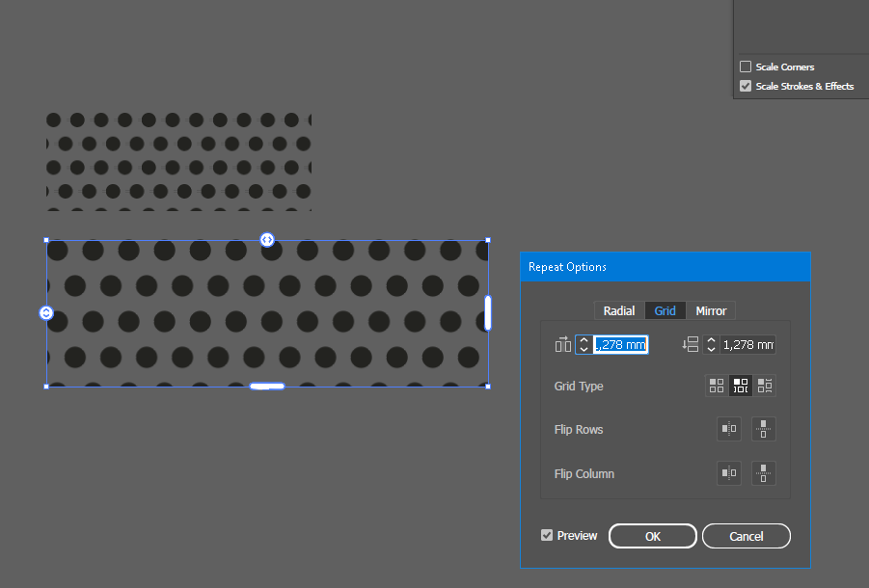Click the Grid Type label
The width and height of the screenshot is (869, 588).
pos(579,386)
